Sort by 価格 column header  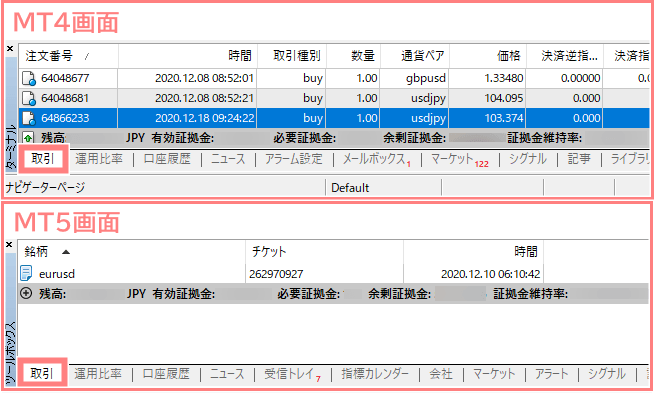488,56
